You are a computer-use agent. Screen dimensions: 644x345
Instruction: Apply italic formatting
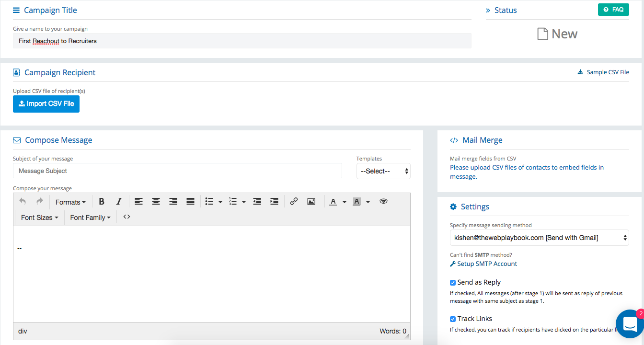click(119, 201)
